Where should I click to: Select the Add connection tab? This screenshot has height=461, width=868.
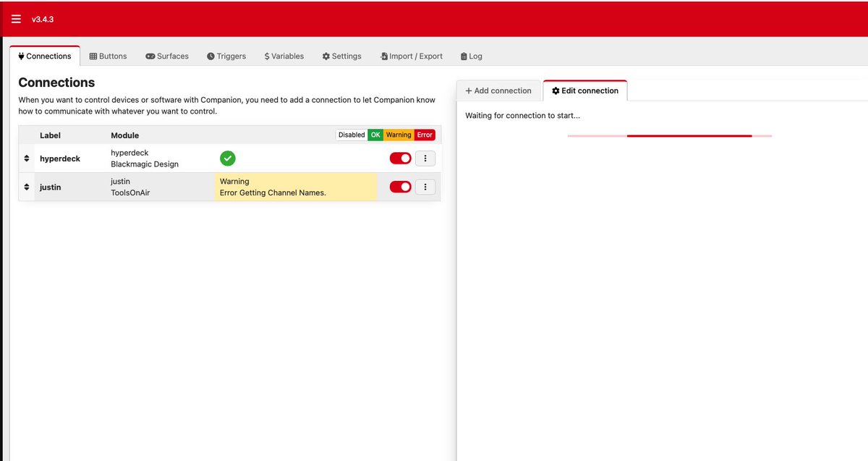click(498, 90)
